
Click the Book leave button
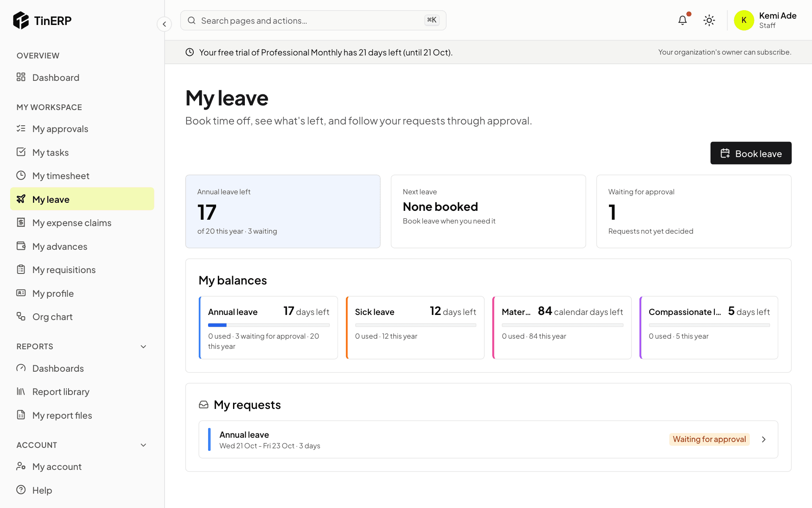point(751,153)
